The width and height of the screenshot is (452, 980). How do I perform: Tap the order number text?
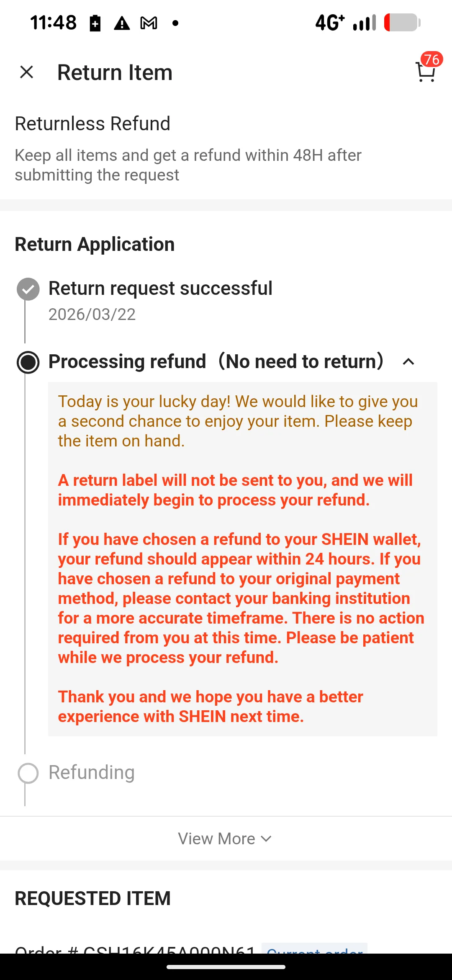(x=135, y=949)
